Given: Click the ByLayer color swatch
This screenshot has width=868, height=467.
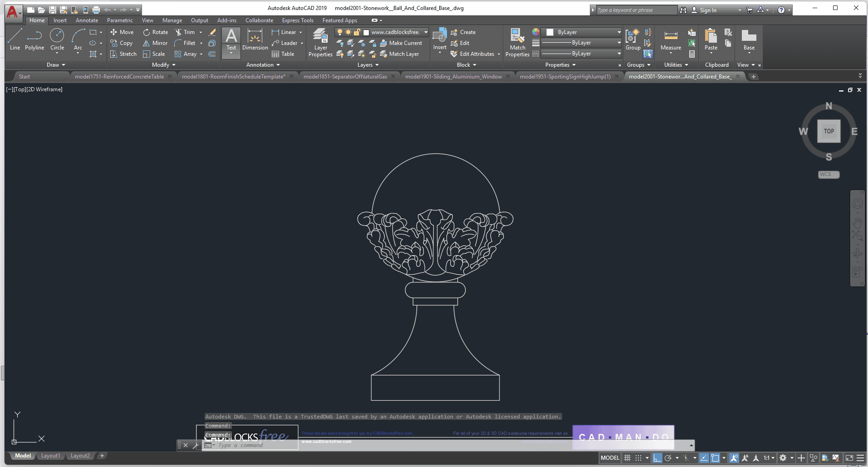Looking at the screenshot, I should point(550,32).
